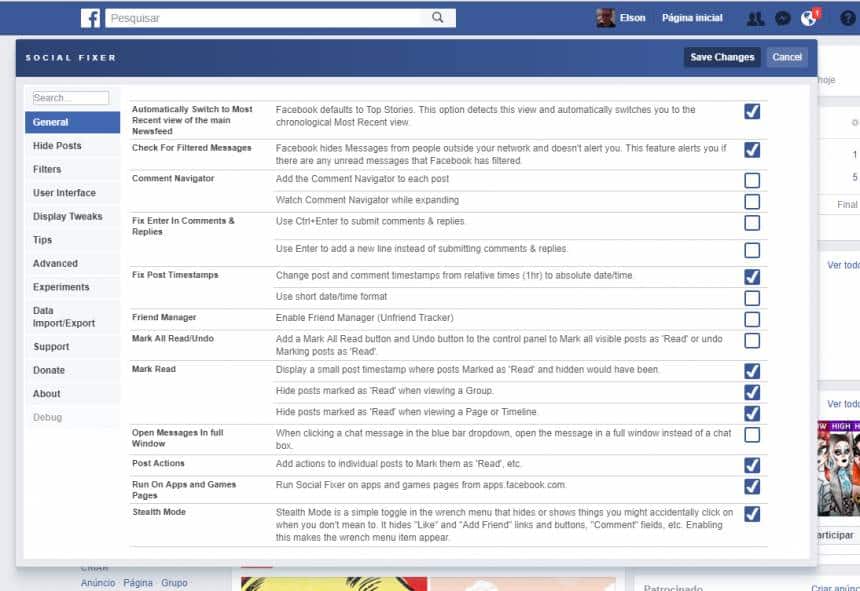Viewport: 860px width, 591px height.
Task: Open Elson's profile picture
Action: pos(606,18)
